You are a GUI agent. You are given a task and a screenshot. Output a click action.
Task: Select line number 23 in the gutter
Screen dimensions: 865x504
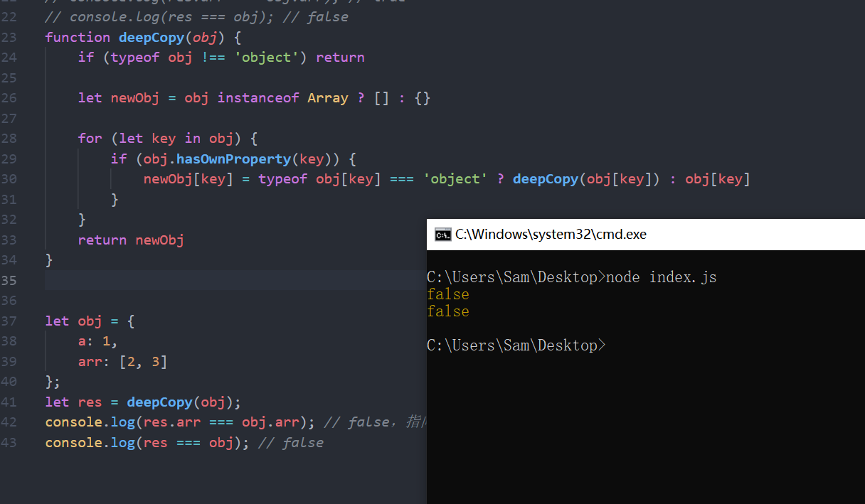tap(9, 37)
